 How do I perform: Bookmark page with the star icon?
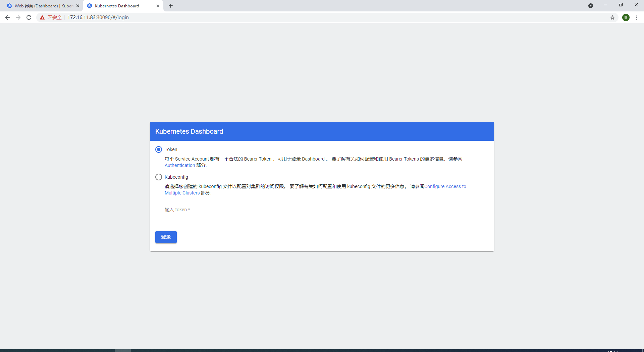[x=612, y=17]
